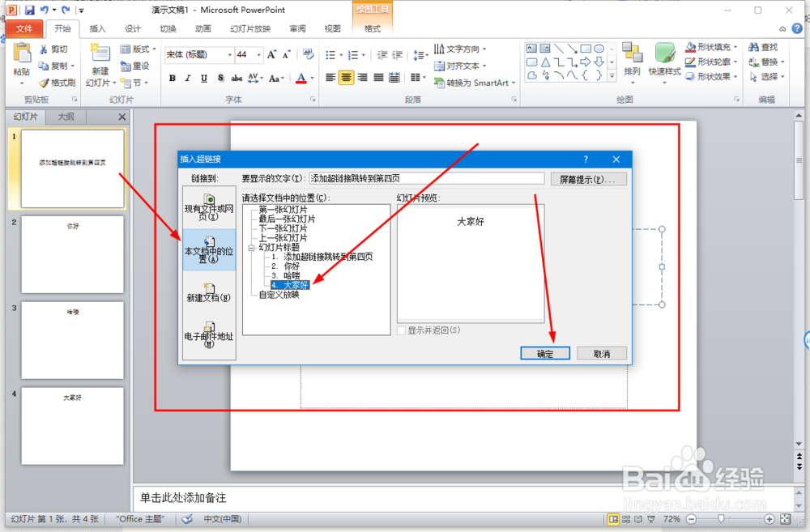Click the Paste clipboard icon
The image size is (810, 532).
(x=22, y=53)
